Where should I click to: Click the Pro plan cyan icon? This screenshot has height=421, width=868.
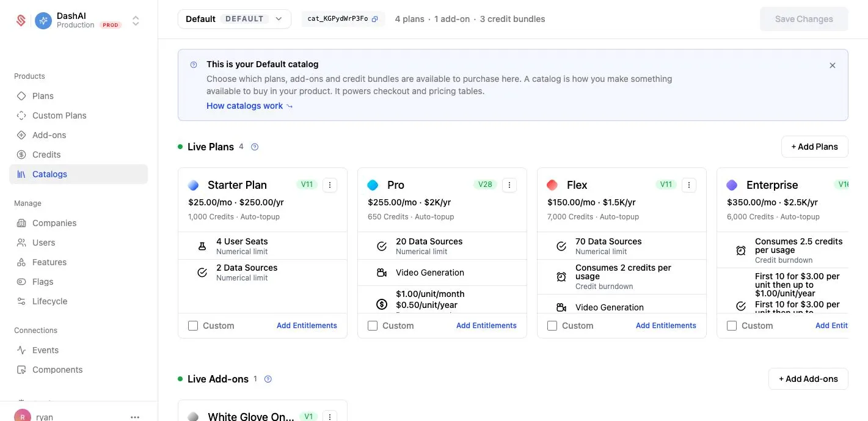(x=373, y=185)
